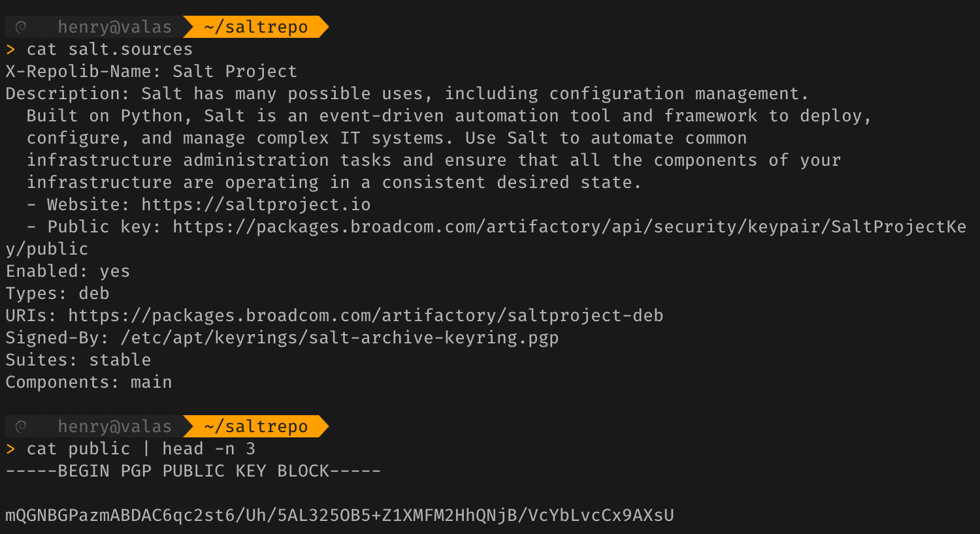Screen dimensions: 980x534
Task: Click the Debian swirl icon in the second prompt
Action: click(21, 426)
